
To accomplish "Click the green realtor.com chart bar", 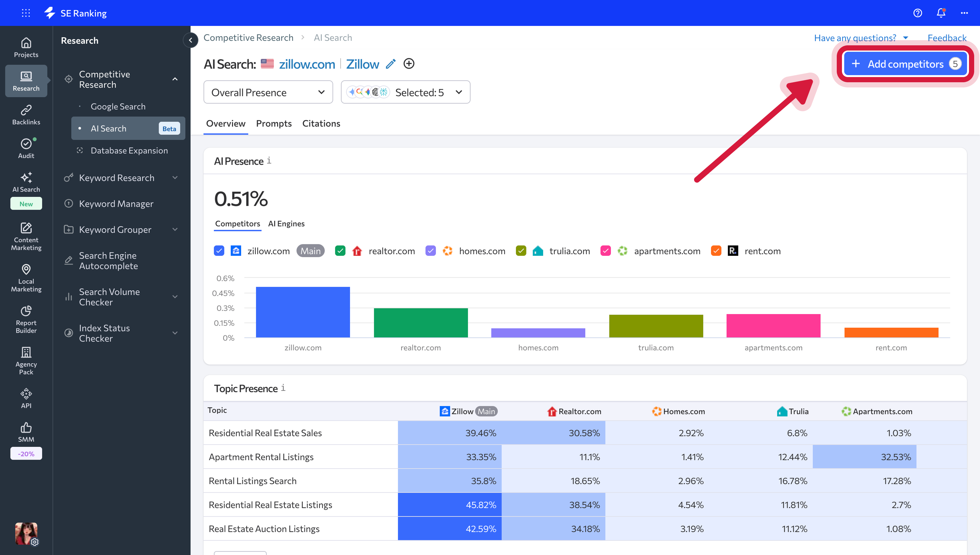I will [420, 323].
